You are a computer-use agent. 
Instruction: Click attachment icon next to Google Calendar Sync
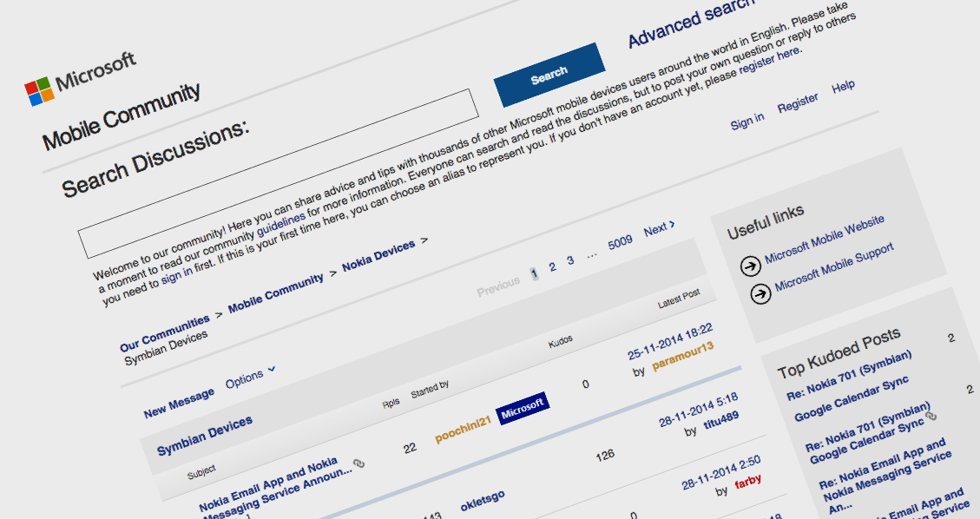(x=931, y=417)
